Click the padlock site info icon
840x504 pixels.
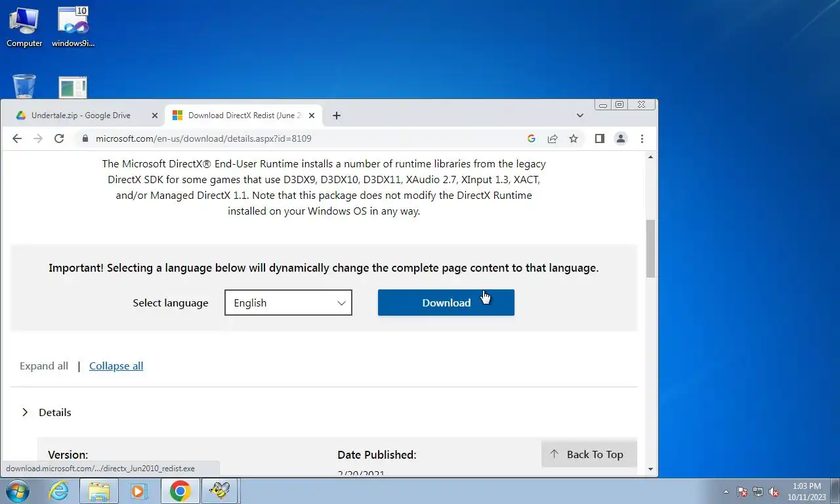coord(85,138)
